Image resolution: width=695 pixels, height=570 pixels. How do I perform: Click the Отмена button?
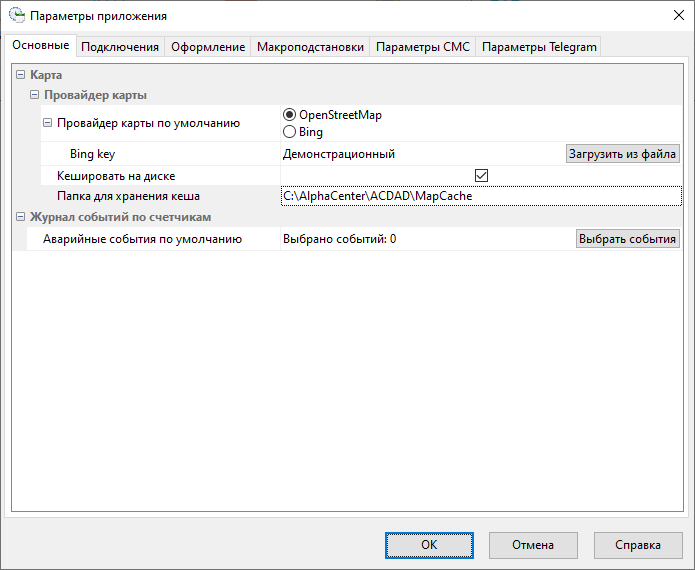(x=533, y=545)
